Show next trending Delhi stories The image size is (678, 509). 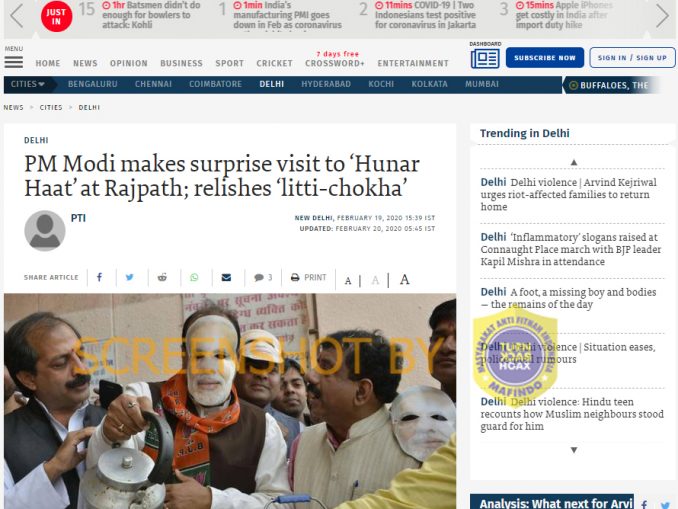tap(574, 450)
